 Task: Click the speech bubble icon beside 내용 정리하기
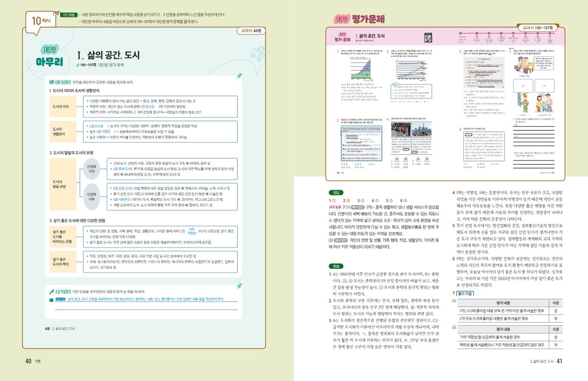point(51,82)
